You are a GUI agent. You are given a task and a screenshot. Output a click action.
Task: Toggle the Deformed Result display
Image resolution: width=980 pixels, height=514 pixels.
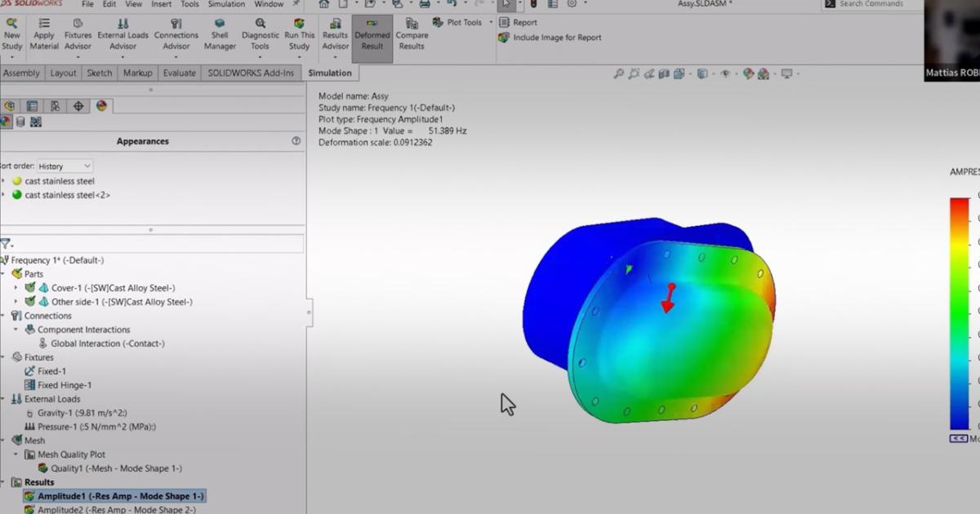click(x=372, y=34)
